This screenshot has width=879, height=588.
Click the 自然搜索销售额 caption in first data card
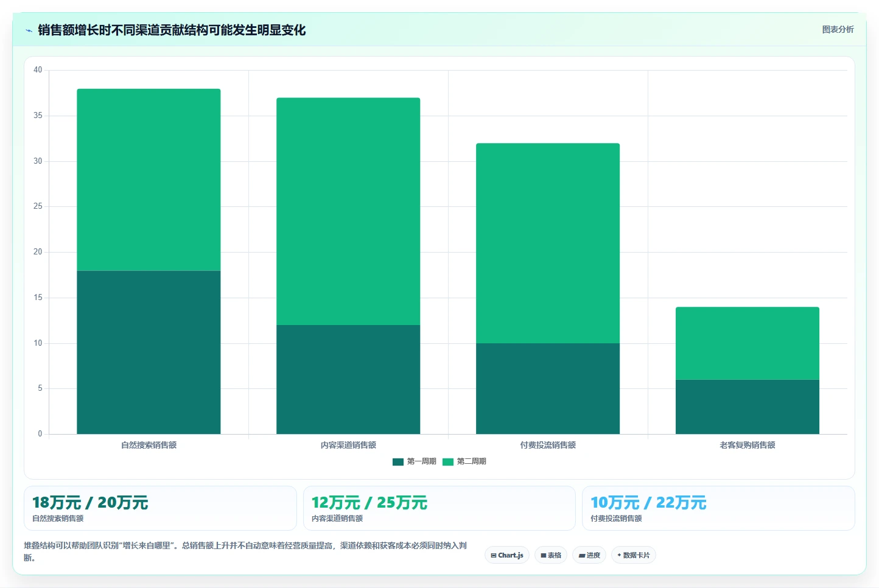click(58, 519)
